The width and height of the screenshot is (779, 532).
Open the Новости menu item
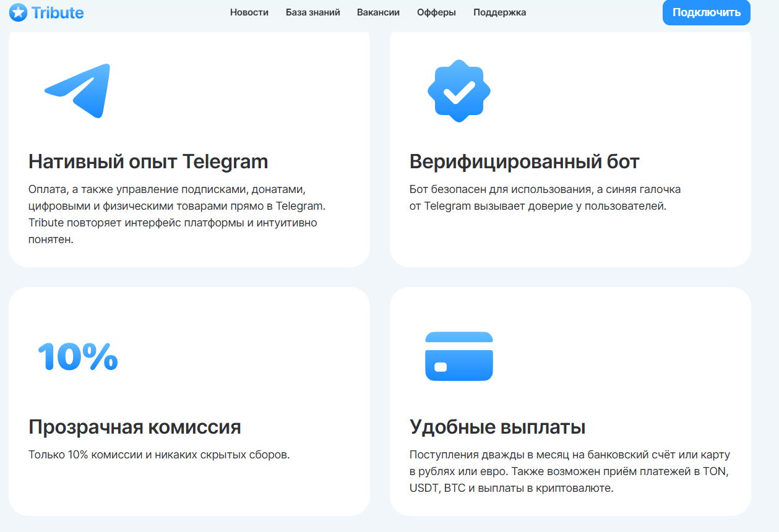249,12
